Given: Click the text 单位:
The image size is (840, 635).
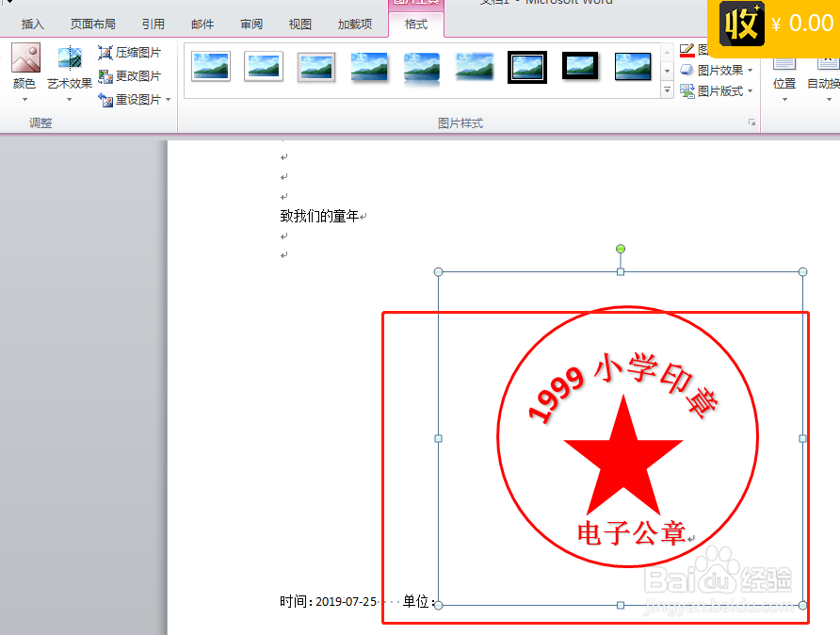Looking at the screenshot, I should (418, 601).
